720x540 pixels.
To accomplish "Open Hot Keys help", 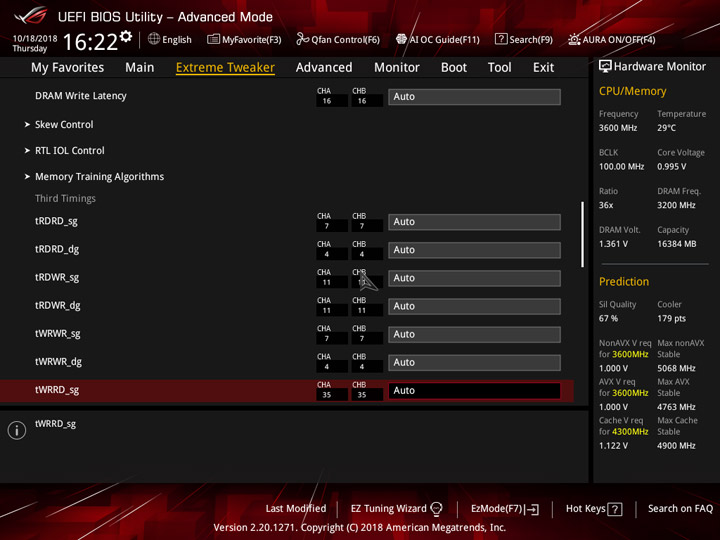I will coord(594,509).
